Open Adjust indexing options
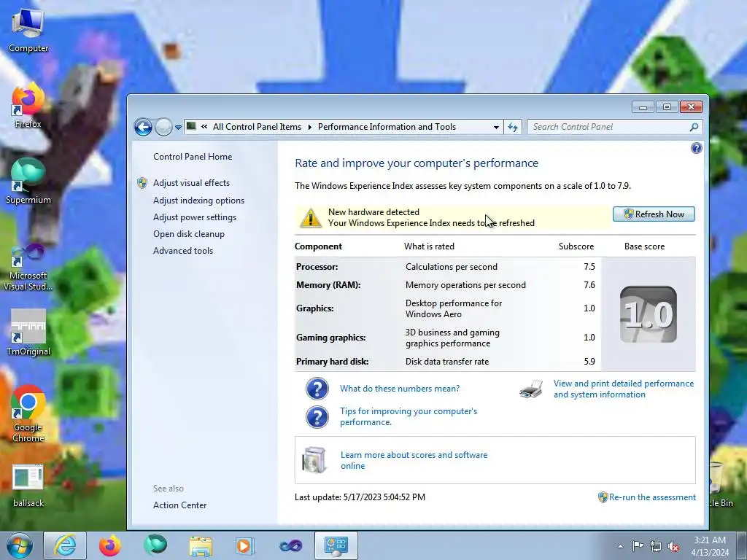747x560 pixels. (198, 201)
